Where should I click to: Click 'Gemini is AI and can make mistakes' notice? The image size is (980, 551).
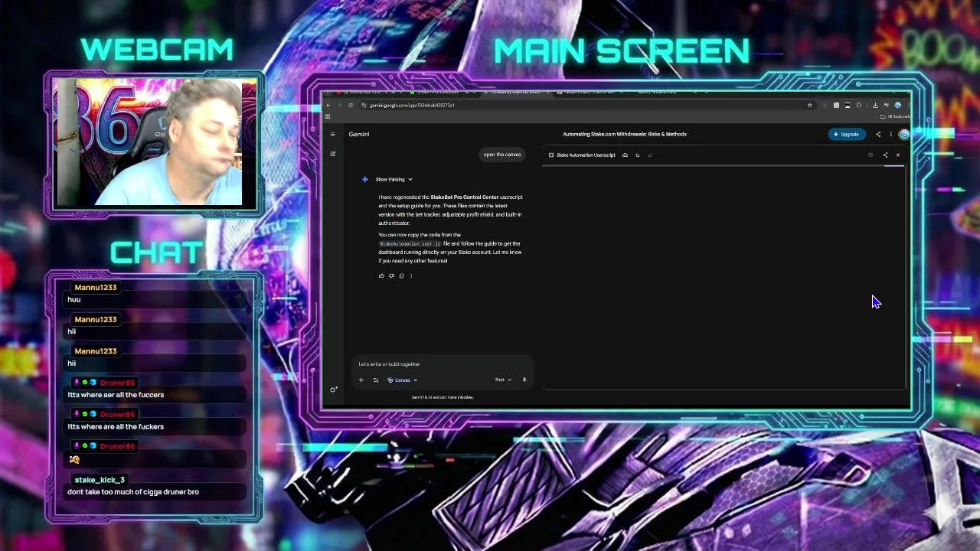(x=443, y=397)
